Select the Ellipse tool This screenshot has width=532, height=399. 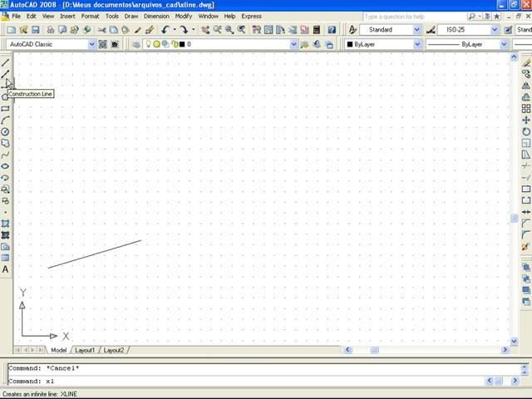pyautogui.click(x=6, y=166)
